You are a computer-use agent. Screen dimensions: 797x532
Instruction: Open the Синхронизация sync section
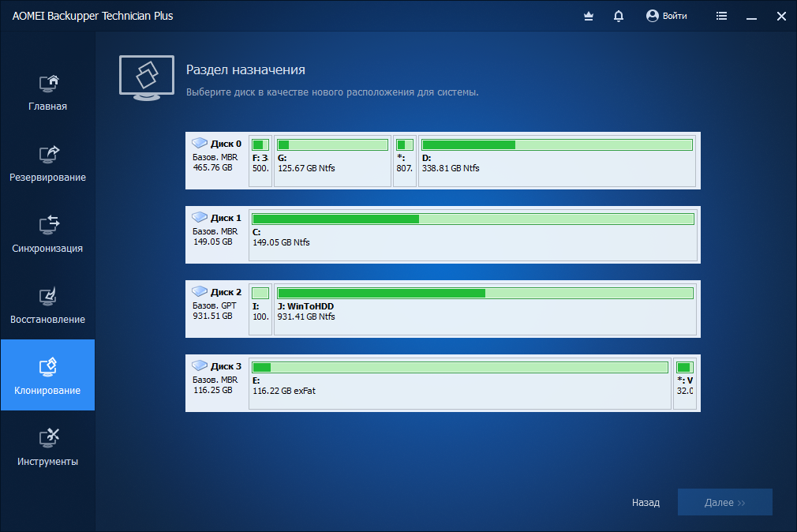point(48,234)
